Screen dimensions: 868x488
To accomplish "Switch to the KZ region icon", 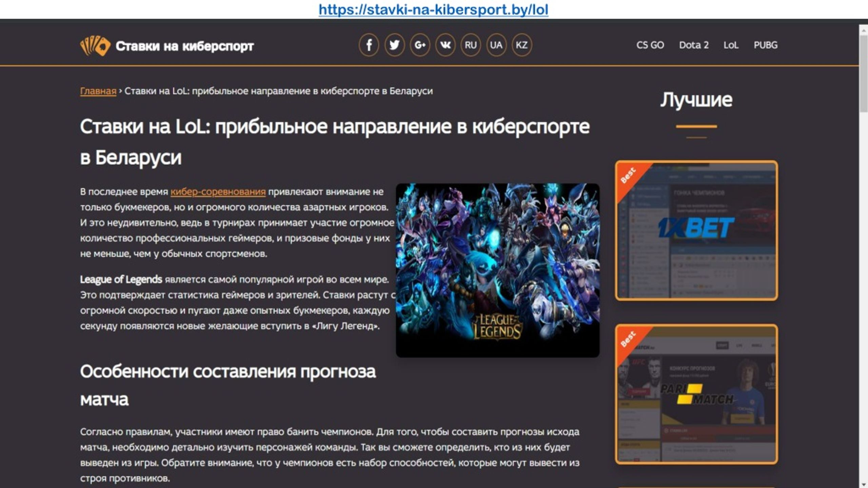I will pyautogui.click(x=521, y=45).
